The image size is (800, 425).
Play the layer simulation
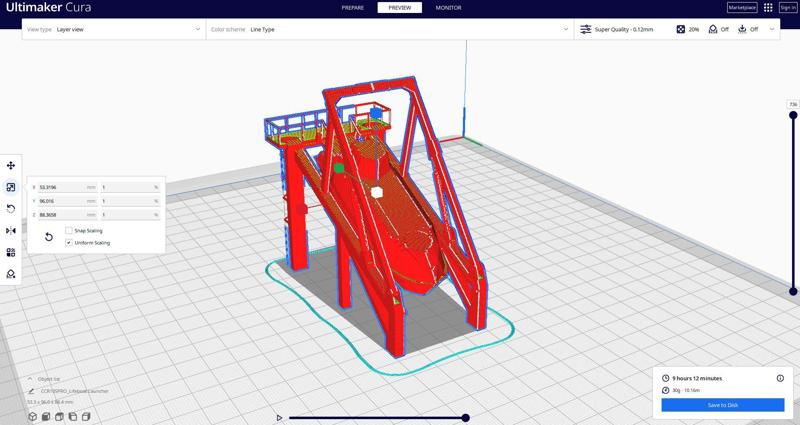pos(279,418)
